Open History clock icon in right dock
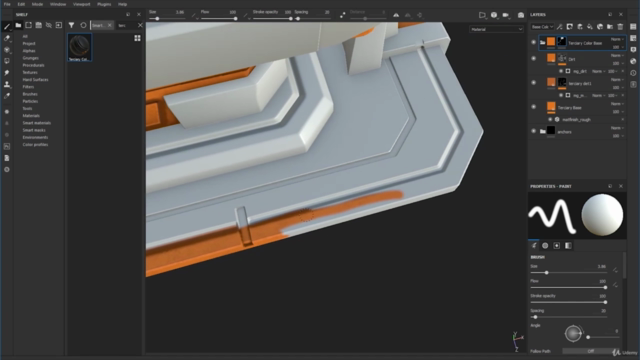640x360 pixels. (x=633, y=73)
